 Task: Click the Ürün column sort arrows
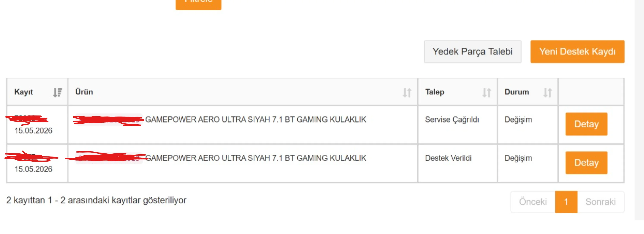(407, 92)
